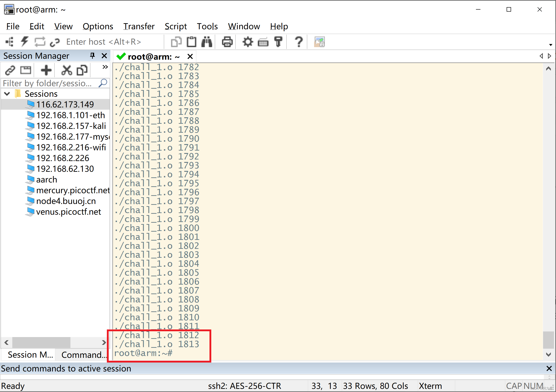This screenshot has width=556, height=392.
Task: Click the Paste clipboard icon
Action: (x=191, y=42)
